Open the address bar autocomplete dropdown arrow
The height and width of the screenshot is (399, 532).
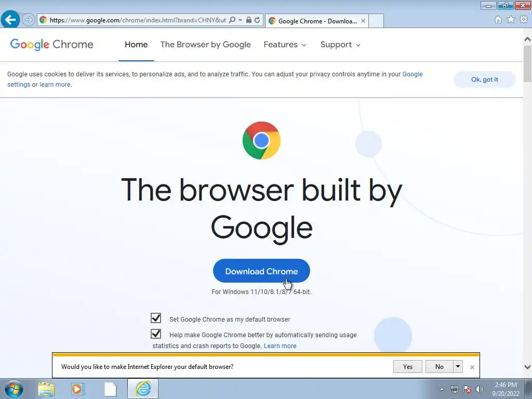[x=240, y=20]
